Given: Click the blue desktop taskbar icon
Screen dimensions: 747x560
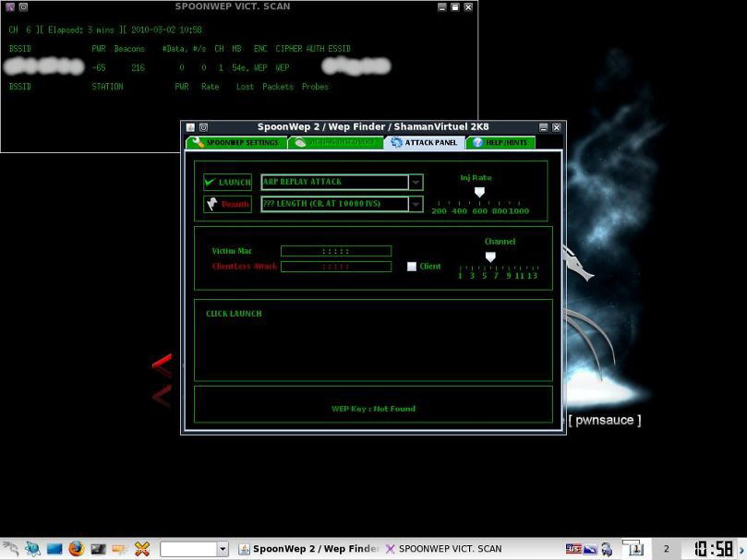Looking at the screenshot, I should click(54, 549).
